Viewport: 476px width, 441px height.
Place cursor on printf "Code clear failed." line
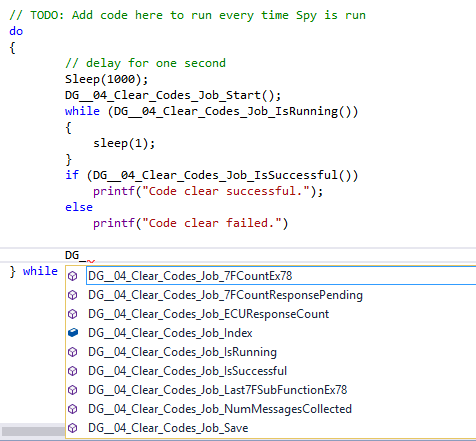point(190,223)
